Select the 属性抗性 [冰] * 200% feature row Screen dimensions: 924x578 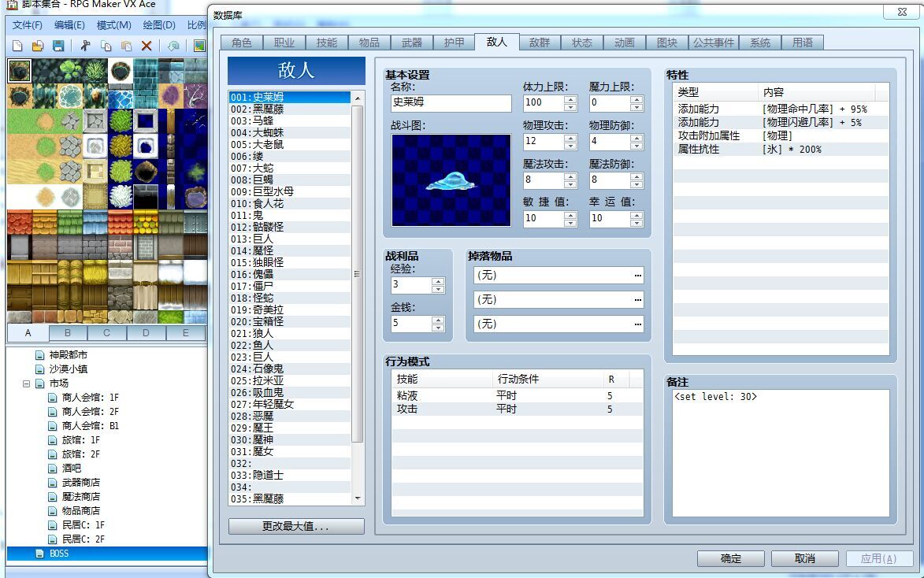(x=780, y=150)
